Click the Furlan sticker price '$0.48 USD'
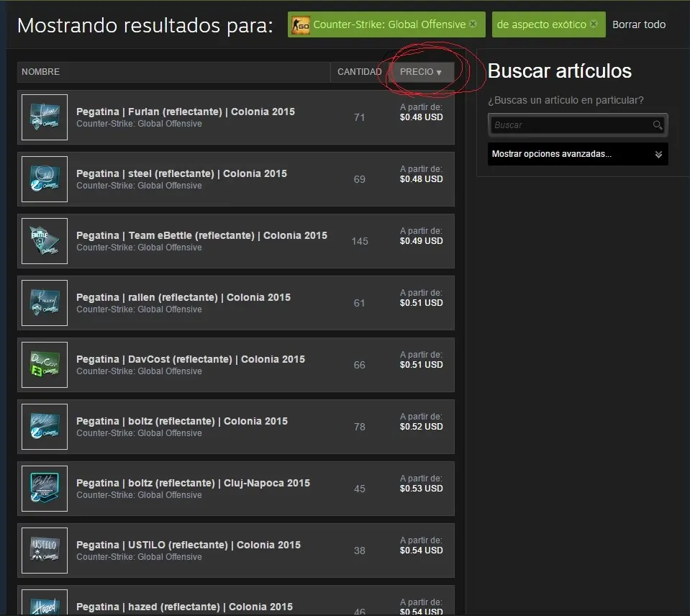Image resolution: width=690 pixels, height=616 pixels. coord(421,117)
